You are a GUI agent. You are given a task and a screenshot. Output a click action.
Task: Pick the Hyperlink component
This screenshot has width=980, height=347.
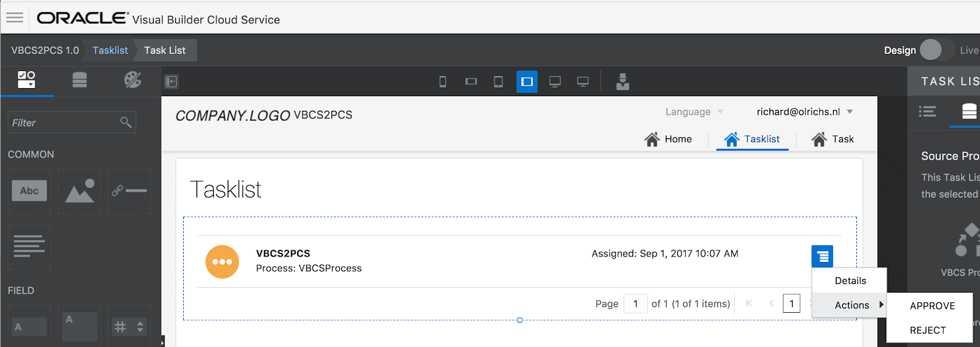point(129,191)
